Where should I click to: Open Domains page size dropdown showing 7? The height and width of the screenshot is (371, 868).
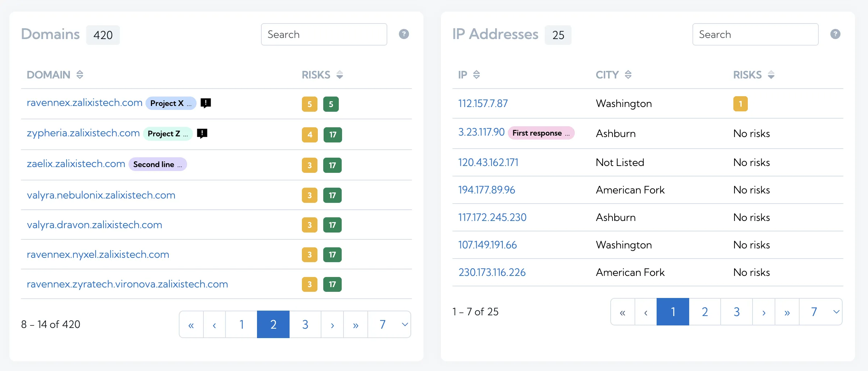[x=389, y=324]
